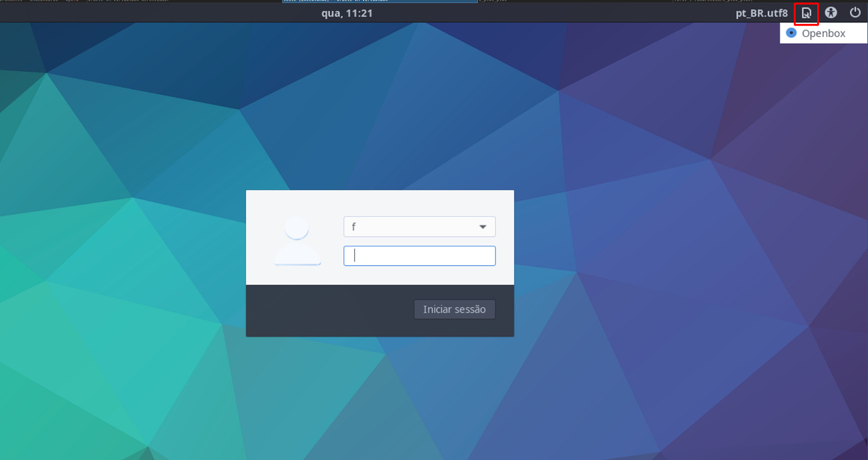The width and height of the screenshot is (868, 460).
Task: Click the power icon in the top bar
Action: point(855,13)
